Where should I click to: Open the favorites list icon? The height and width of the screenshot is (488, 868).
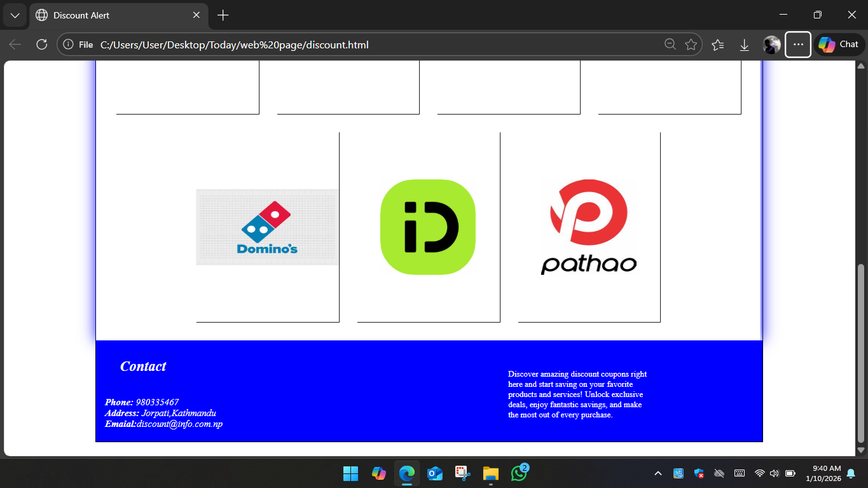pyautogui.click(x=718, y=45)
